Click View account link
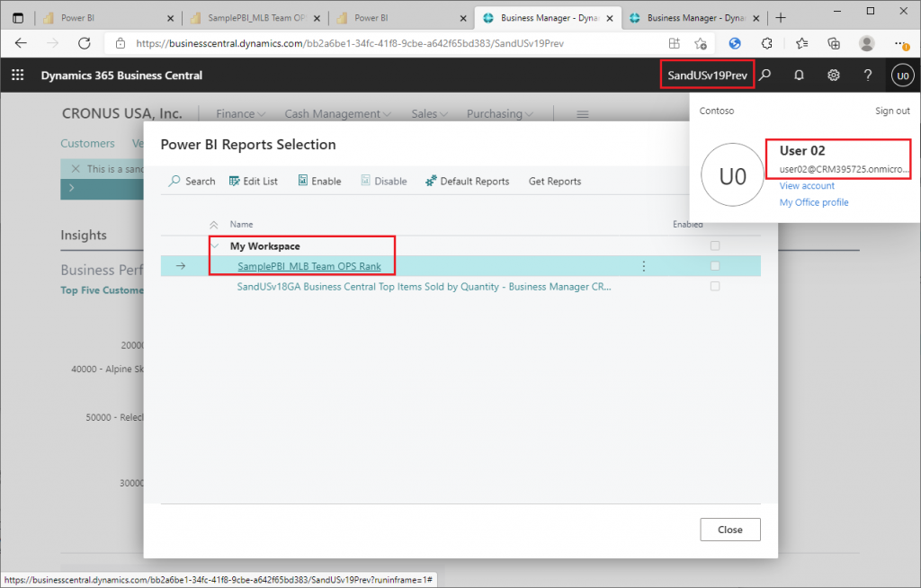 [807, 185]
